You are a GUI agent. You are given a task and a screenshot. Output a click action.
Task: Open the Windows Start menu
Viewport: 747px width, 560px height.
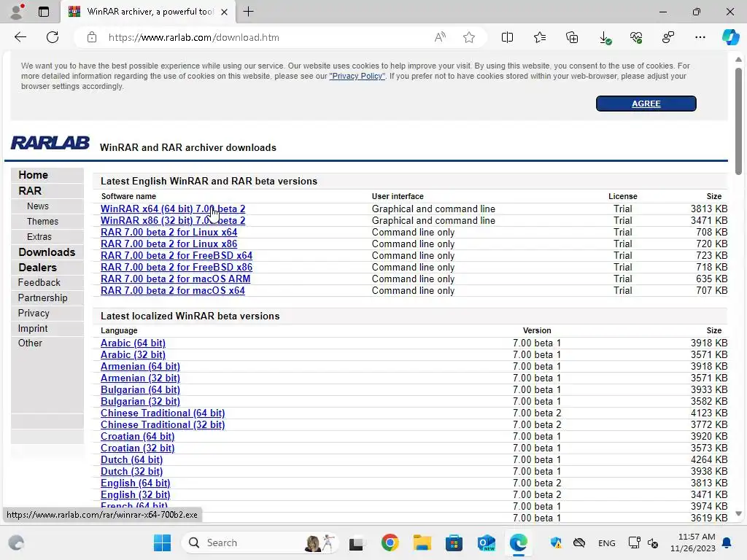tap(162, 542)
